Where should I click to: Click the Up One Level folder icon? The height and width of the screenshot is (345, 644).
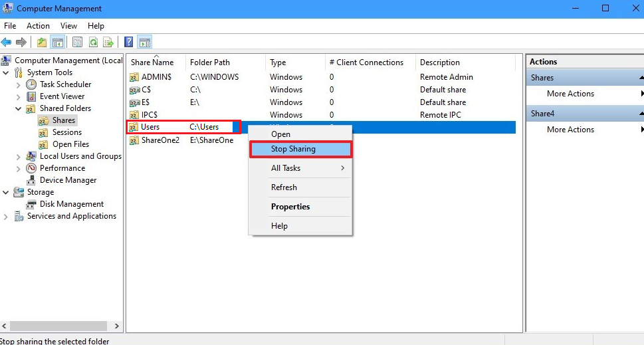pyautogui.click(x=42, y=42)
